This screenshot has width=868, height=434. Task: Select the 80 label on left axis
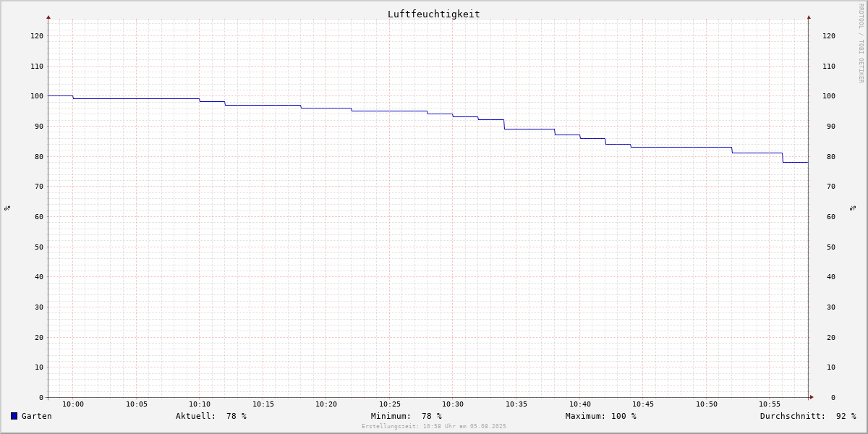pos(39,156)
